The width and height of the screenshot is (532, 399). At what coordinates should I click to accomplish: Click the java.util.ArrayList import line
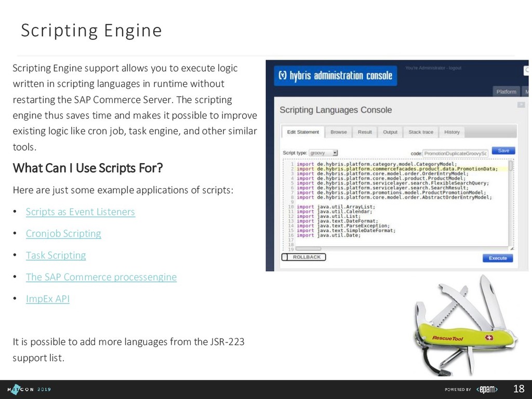336,207
